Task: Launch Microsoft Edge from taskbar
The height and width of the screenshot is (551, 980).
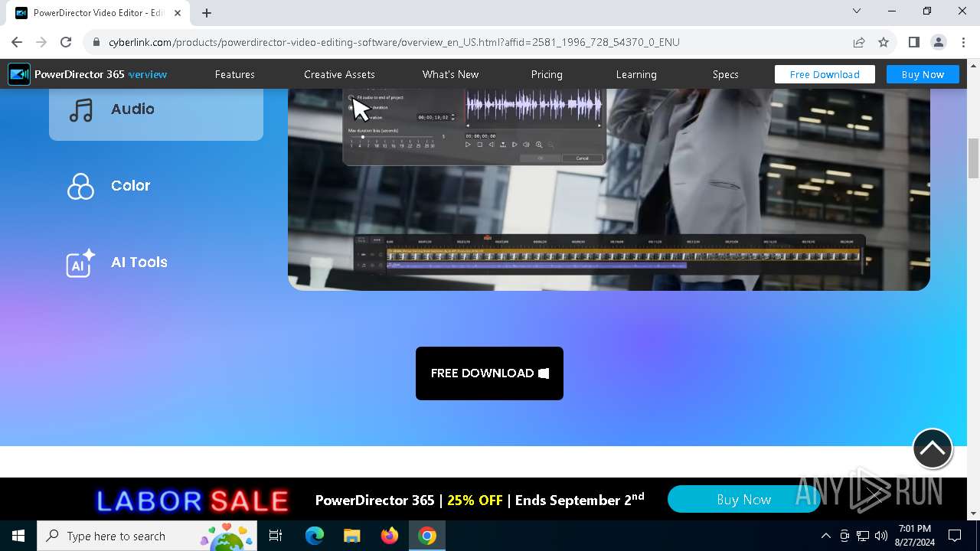Action: [315, 536]
